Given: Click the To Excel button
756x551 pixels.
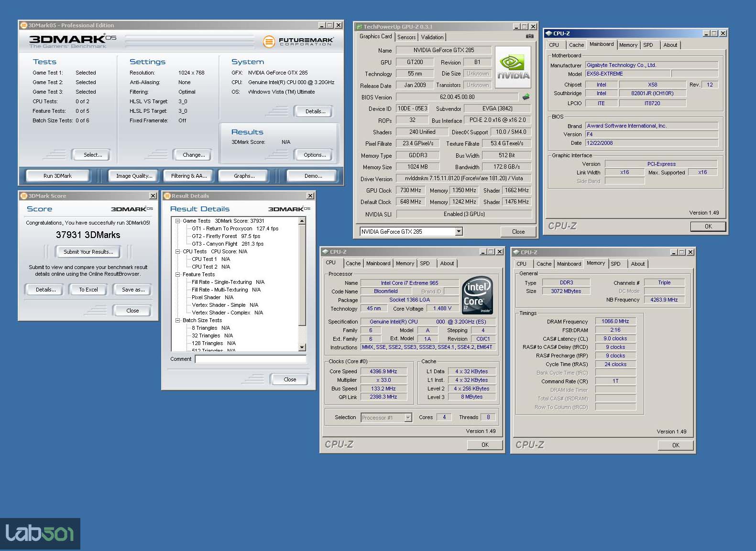Looking at the screenshot, I should pos(88,290).
